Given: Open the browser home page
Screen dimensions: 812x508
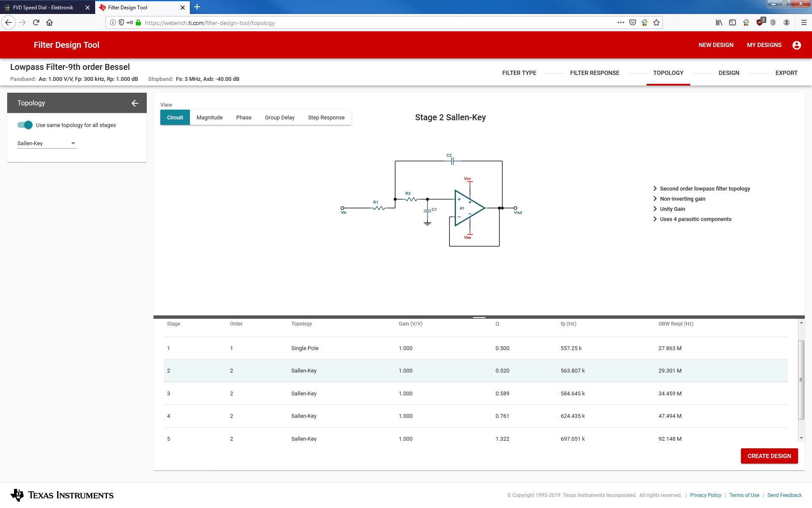Looking at the screenshot, I should coord(49,23).
